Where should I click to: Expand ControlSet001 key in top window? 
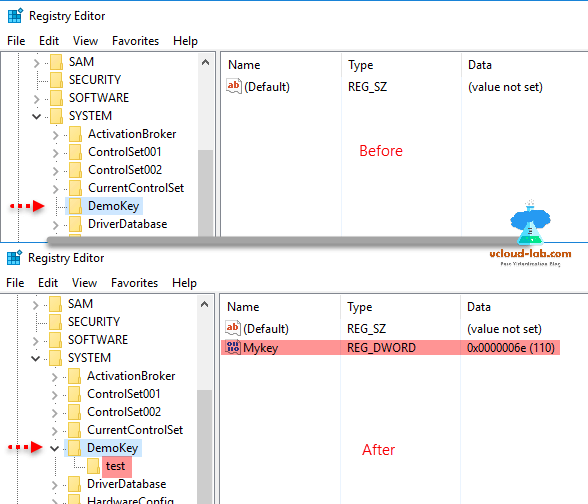[x=56, y=153]
